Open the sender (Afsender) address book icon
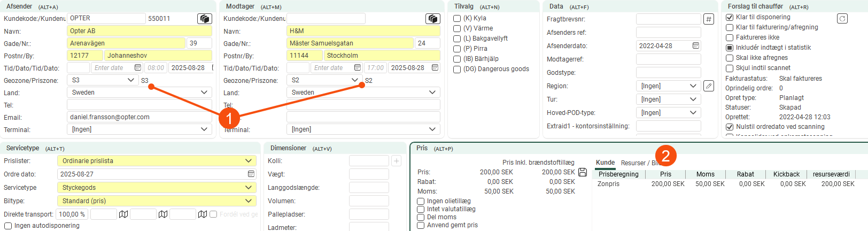This screenshot has width=868, height=231. [204, 19]
